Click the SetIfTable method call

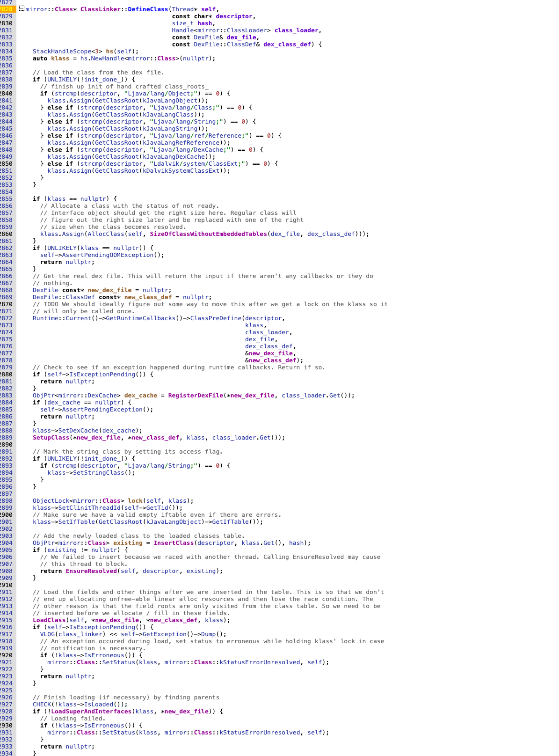click(x=77, y=521)
